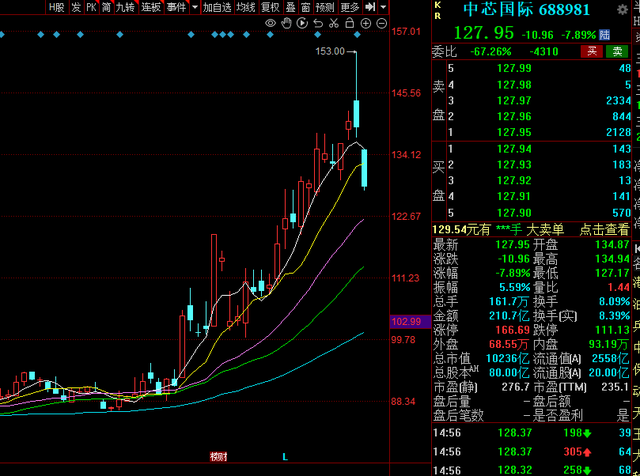640x476 pixels.
Task: Open the 更多 more menu
Action: [x=350, y=7]
